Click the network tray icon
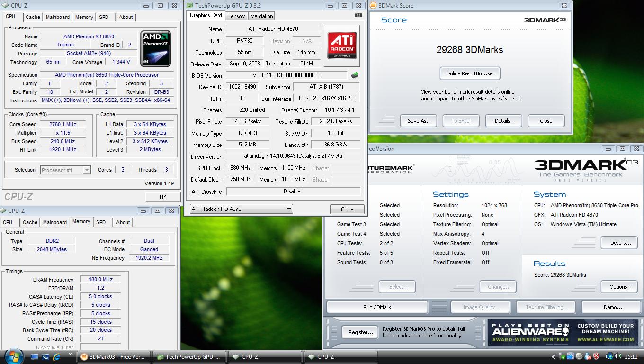 609,357
